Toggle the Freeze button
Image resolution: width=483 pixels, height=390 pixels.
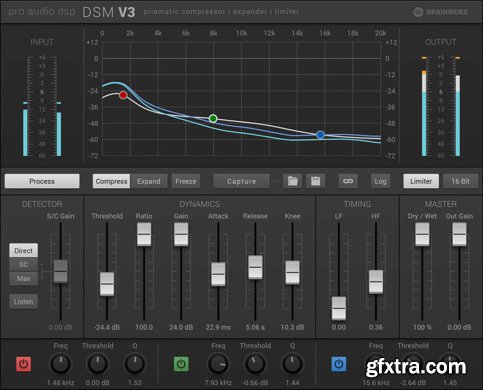pyautogui.click(x=186, y=181)
